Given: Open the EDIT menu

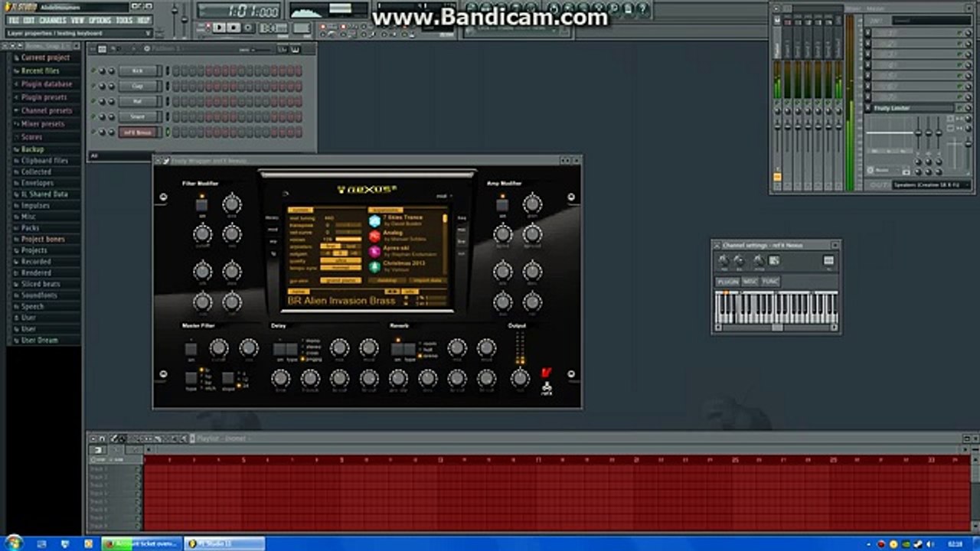Looking at the screenshot, I should point(29,20).
